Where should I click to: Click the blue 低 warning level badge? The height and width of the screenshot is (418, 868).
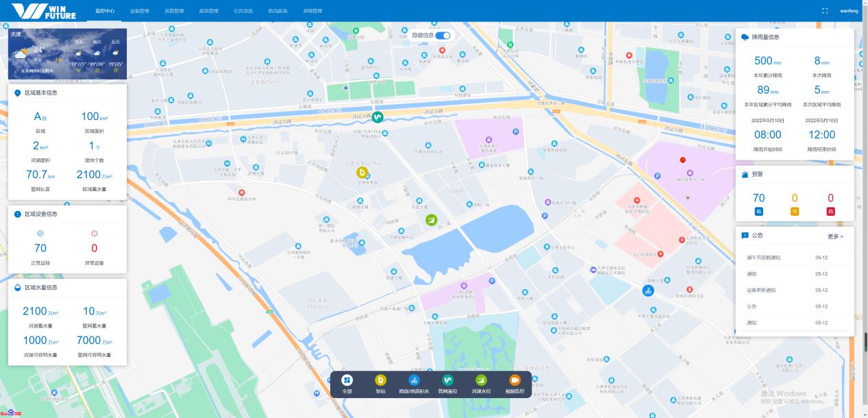pos(758,212)
